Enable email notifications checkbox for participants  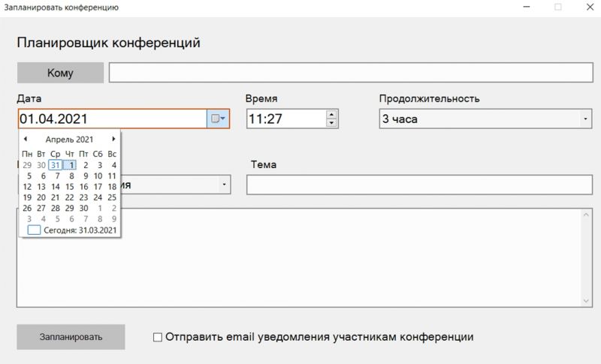[158, 337]
